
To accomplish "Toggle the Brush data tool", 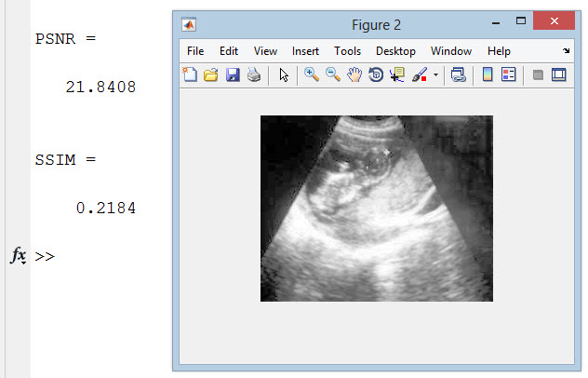I will click(420, 74).
